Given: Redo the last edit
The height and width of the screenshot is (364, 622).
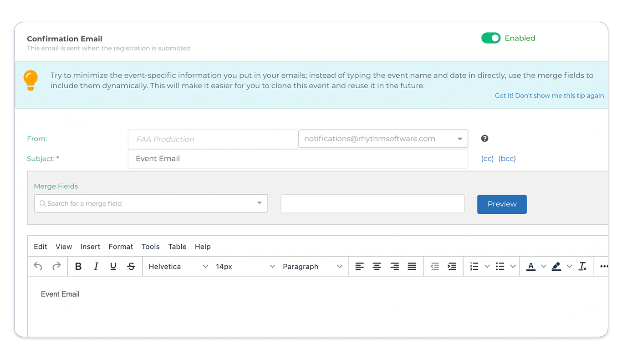Looking at the screenshot, I should click(56, 267).
